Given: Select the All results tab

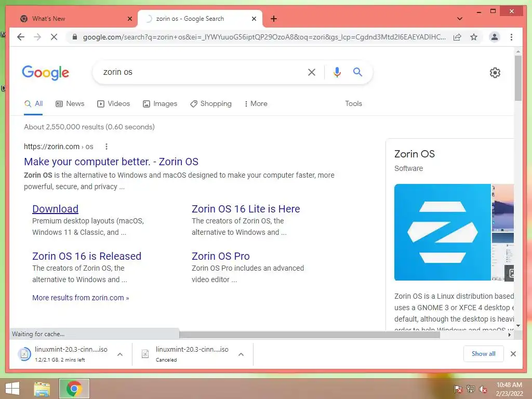Looking at the screenshot, I should tap(33, 103).
